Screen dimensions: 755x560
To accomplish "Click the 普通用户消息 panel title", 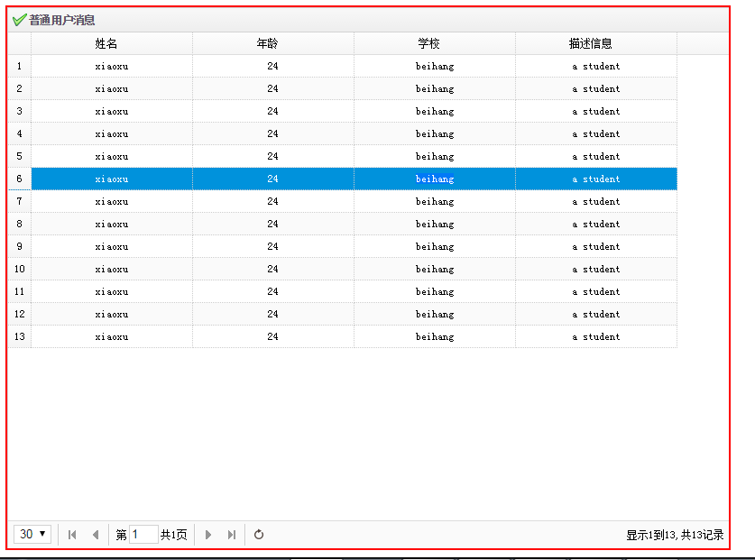I will coord(61,20).
